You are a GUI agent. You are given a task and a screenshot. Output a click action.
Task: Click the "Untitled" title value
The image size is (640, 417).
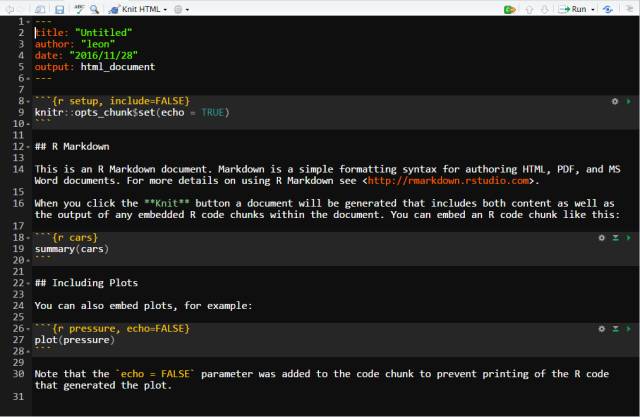103,33
